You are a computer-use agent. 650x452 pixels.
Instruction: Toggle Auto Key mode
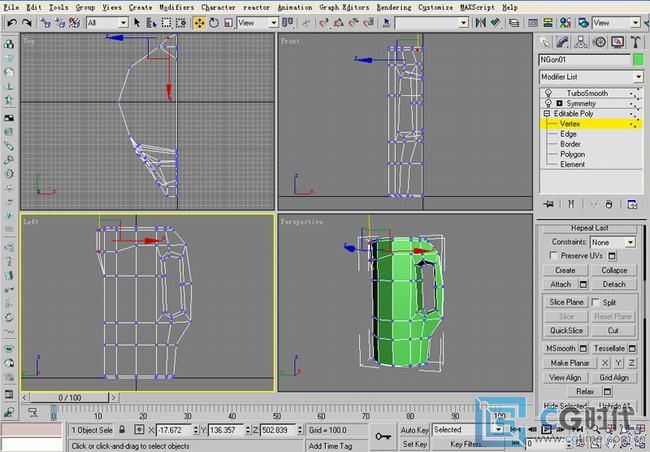pos(414,430)
